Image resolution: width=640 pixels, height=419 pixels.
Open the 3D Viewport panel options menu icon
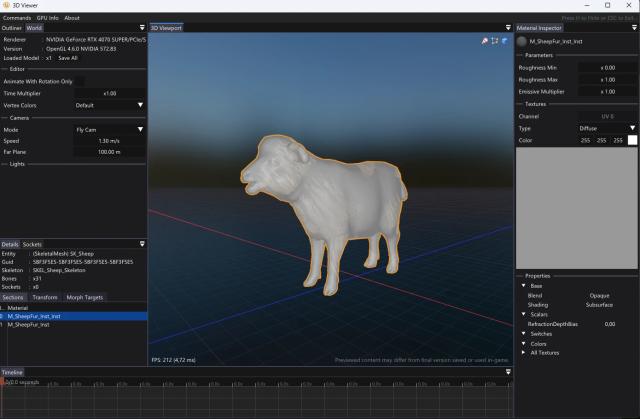tap(508, 28)
